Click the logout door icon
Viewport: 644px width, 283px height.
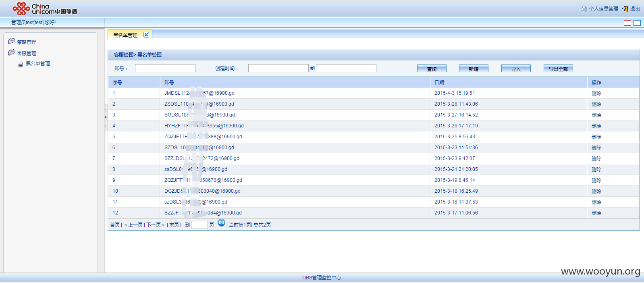tap(625, 9)
